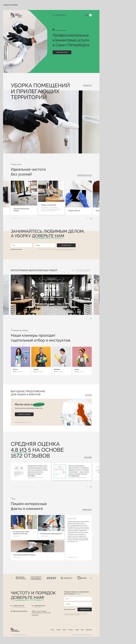136x644 pixels.
Task: Click ПОЗВОНИТЕ МНЕ in the footer form
Action: (85, 609)
